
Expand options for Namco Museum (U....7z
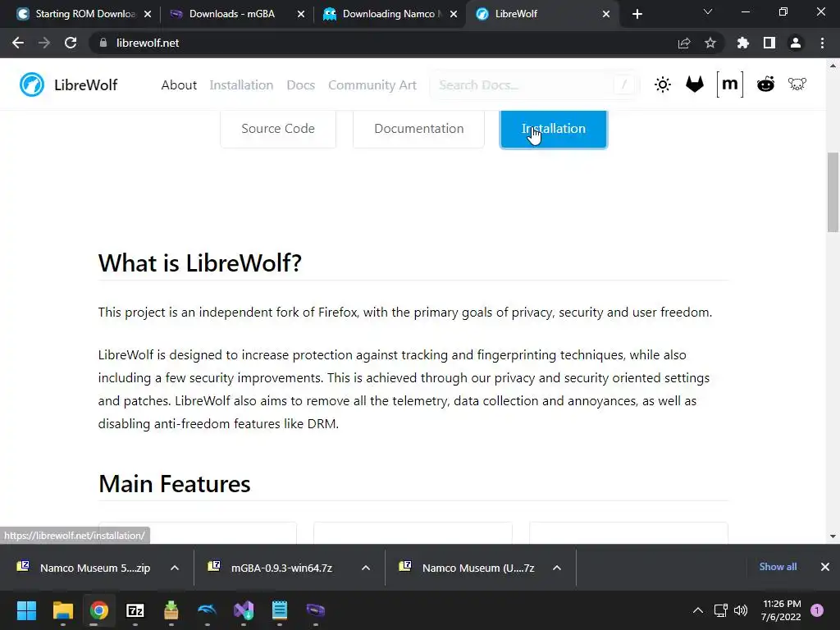click(557, 568)
